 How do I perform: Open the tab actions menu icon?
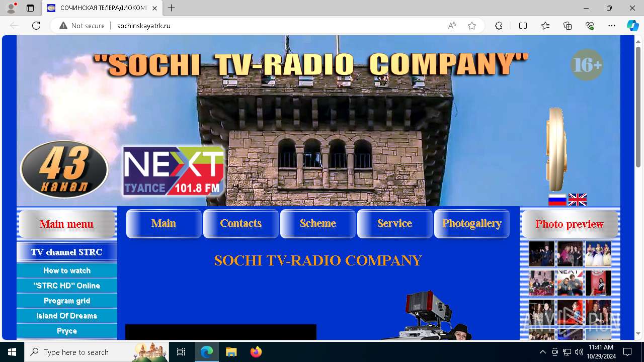30,8
